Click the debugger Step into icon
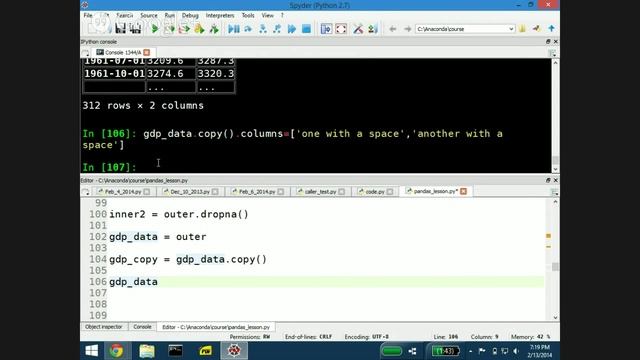The image size is (640, 360). pyautogui.click(x=262, y=29)
